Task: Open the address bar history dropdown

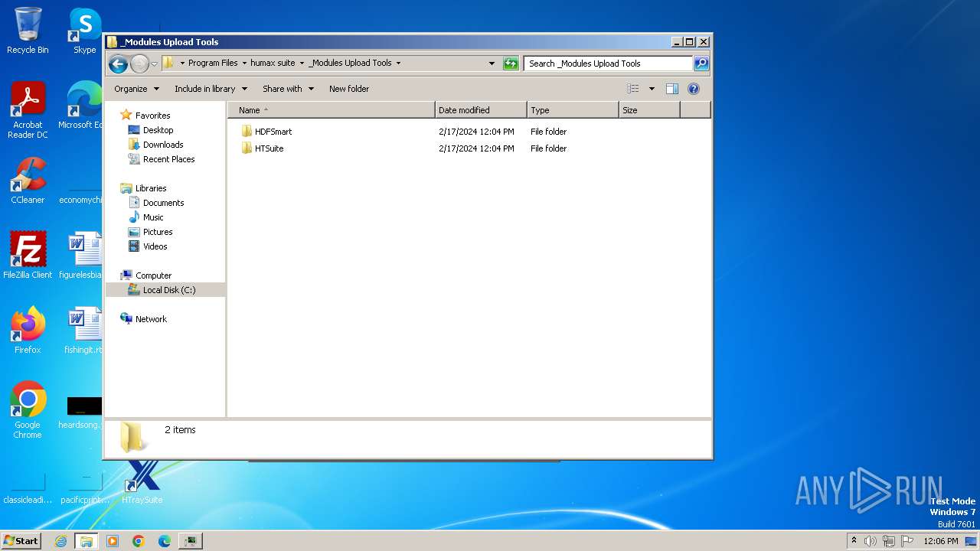Action: coord(492,64)
